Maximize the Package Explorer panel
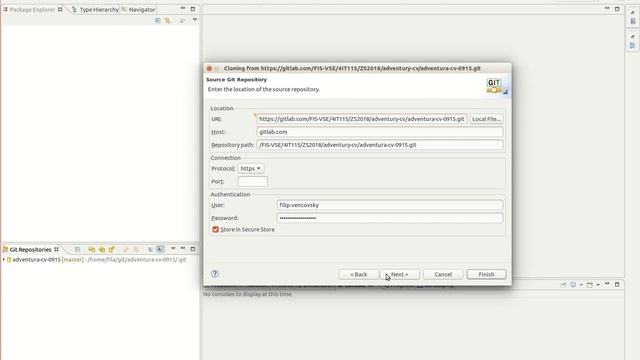 coord(193,9)
